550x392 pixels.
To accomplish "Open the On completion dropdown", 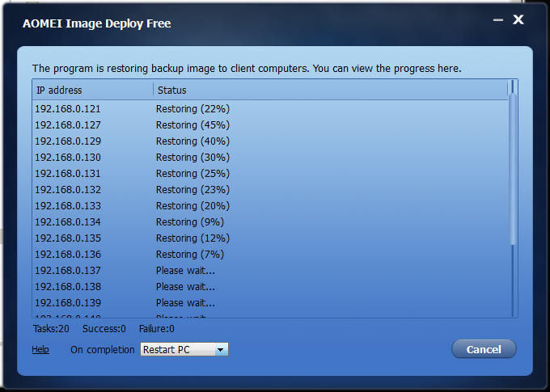I will (184, 349).
